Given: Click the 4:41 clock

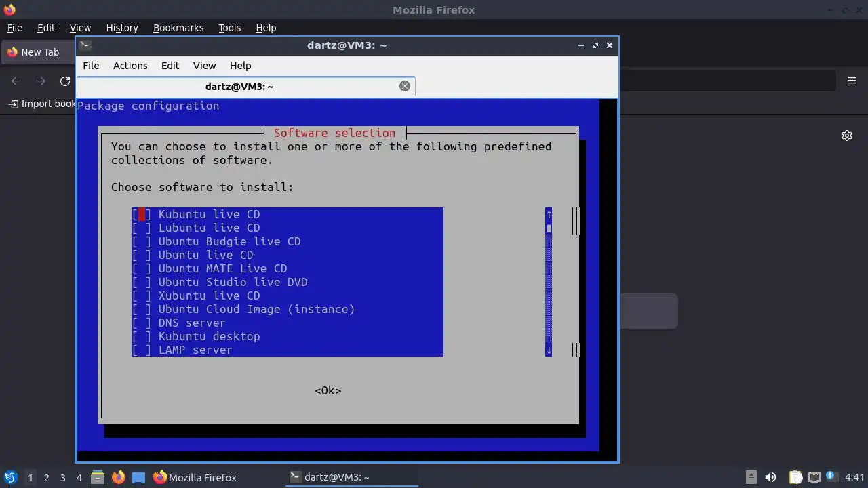Looking at the screenshot, I should [854, 477].
